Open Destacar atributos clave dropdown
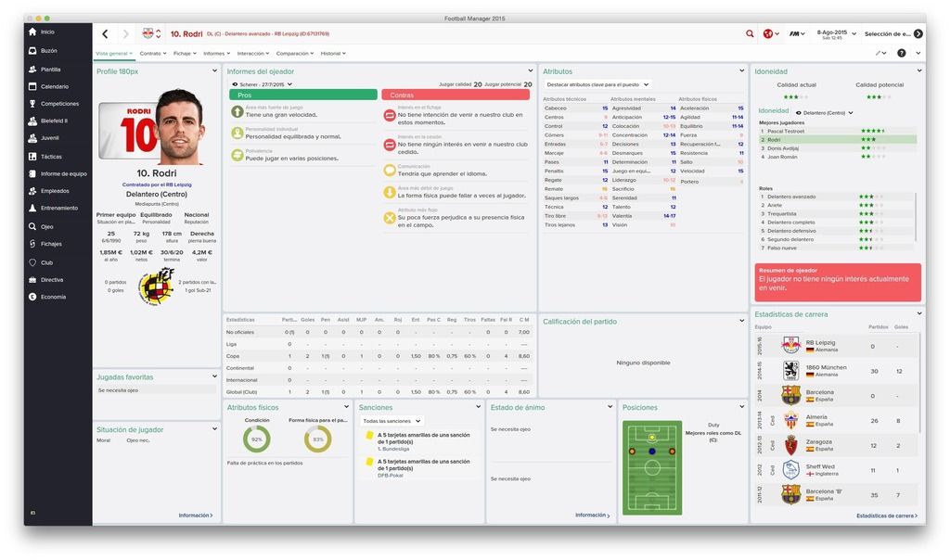The height and width of the screenshot is (560, 950). tap(597, 84)
